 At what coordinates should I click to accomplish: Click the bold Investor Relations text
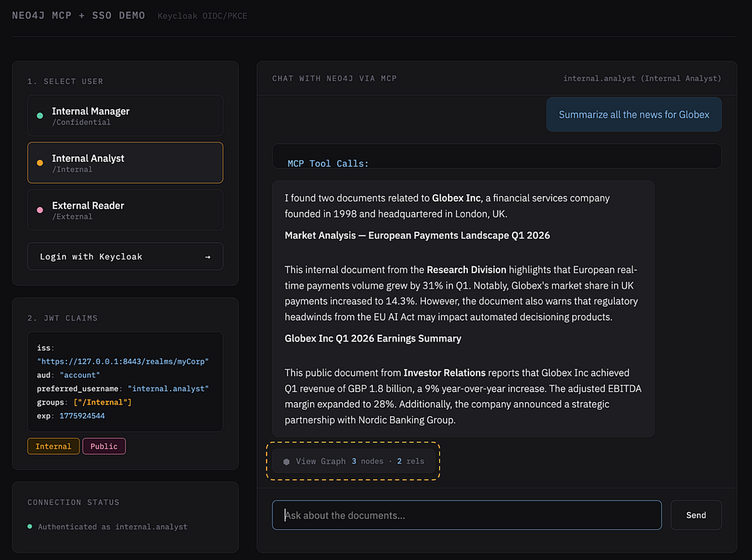click(444, 373)
